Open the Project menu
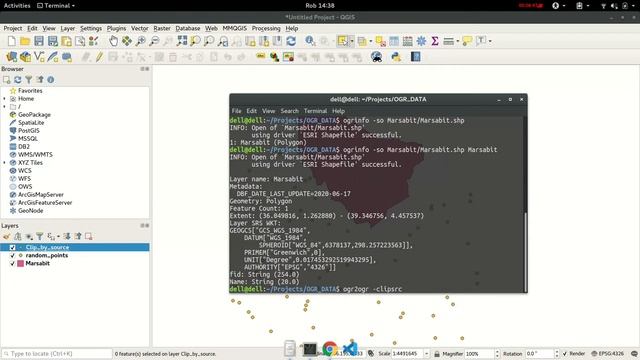640x360 pixels. pyautogui.click(x=13, y=28)
